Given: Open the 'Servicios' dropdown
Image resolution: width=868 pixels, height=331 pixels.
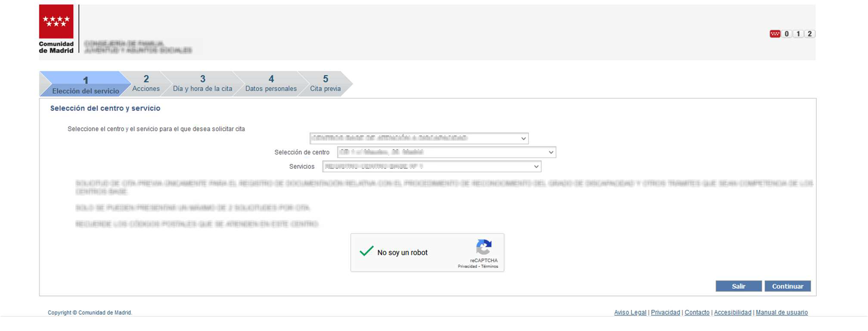Looking at the screenshot, I should 431,167.
